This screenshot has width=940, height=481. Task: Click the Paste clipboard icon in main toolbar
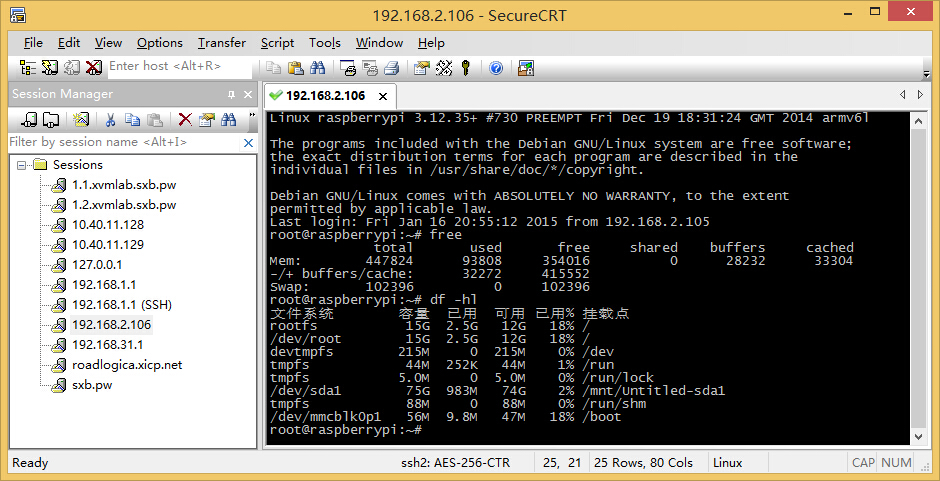296,68
